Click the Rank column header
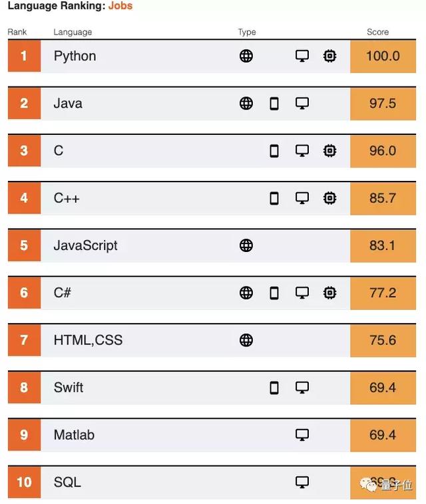This screenshot has height=504, width=426. point(17,32)
